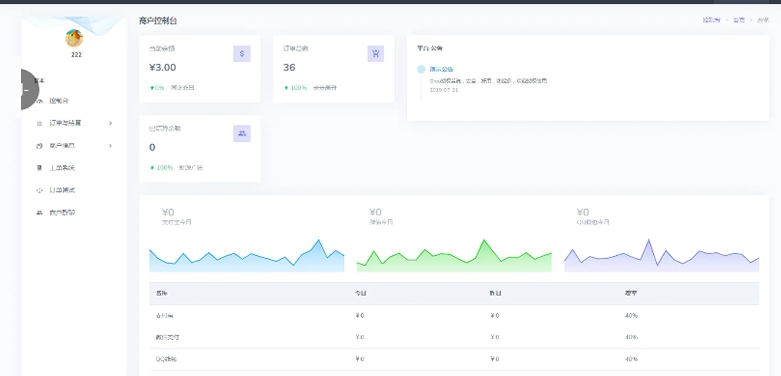Image resolution: width=781 pixels, height=376 pixels.
Task: Click the purple QQ wallet monthly chart
Action: [661, 255]
